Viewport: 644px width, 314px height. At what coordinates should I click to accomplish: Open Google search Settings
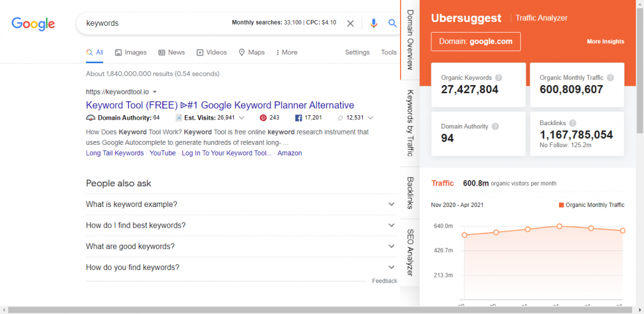[x=357, y=52]
